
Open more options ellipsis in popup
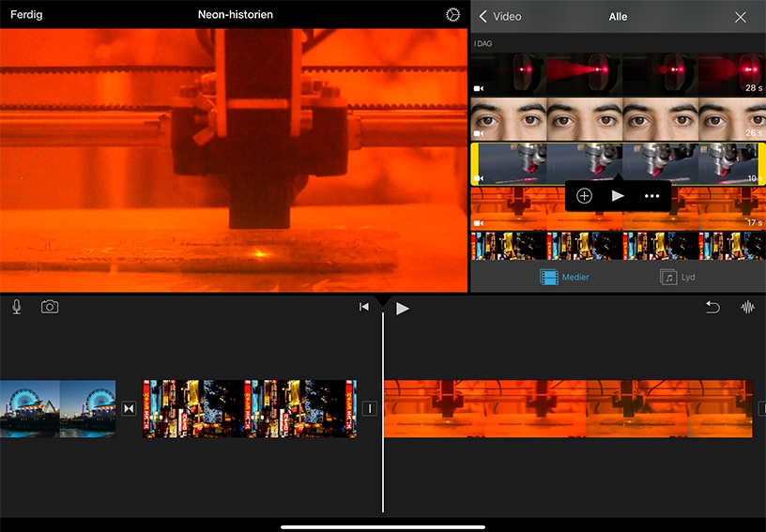click(651, 196)
